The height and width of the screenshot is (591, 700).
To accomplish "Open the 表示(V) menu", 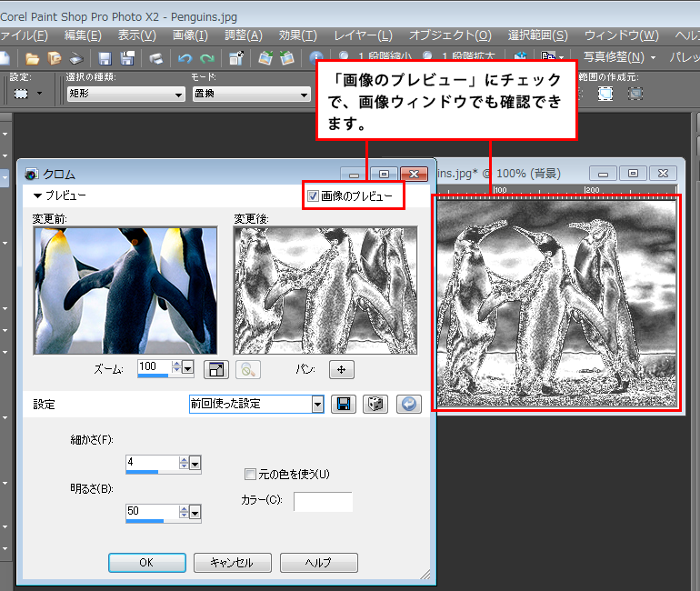I will click(136, 35).
